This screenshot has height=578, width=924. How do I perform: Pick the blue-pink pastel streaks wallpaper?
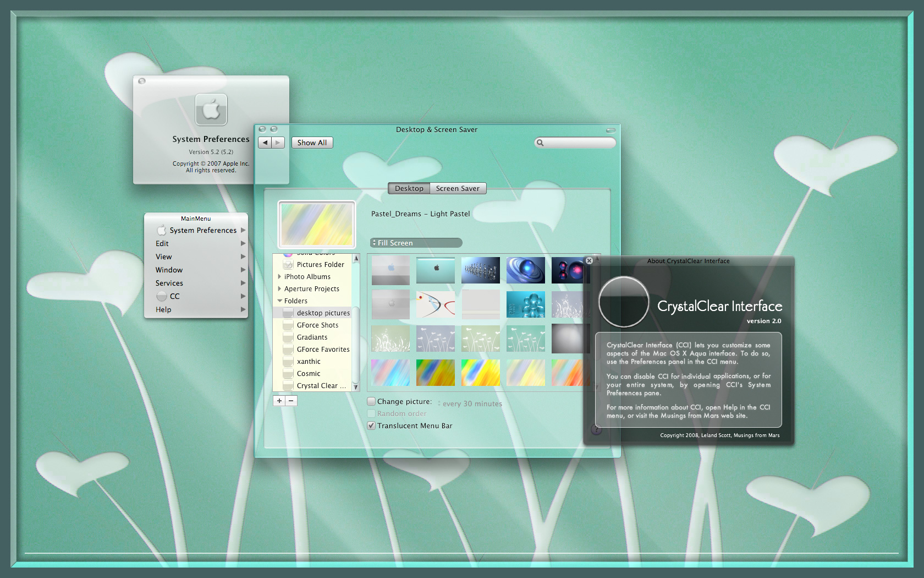391,373
